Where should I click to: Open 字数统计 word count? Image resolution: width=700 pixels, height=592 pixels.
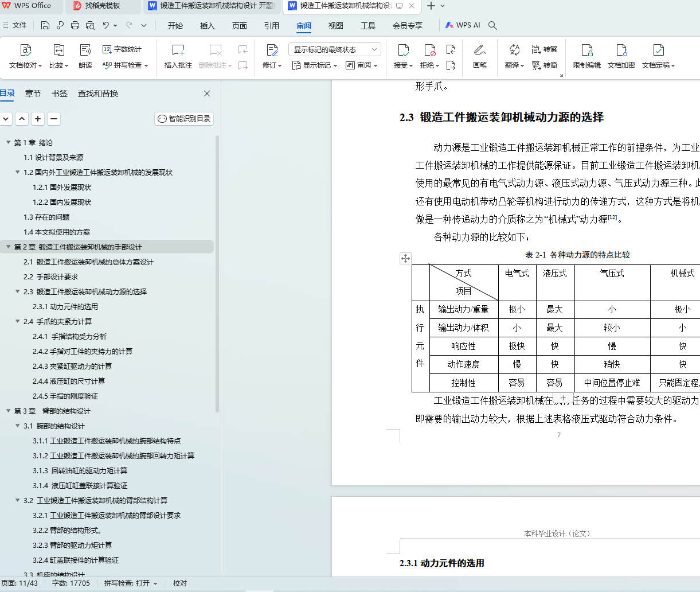coord(122,49)
